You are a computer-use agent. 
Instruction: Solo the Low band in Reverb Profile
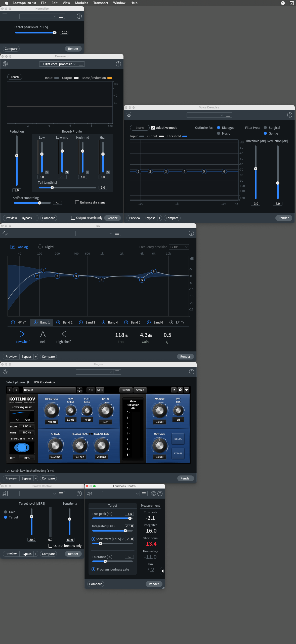click(x=47, y=172)
